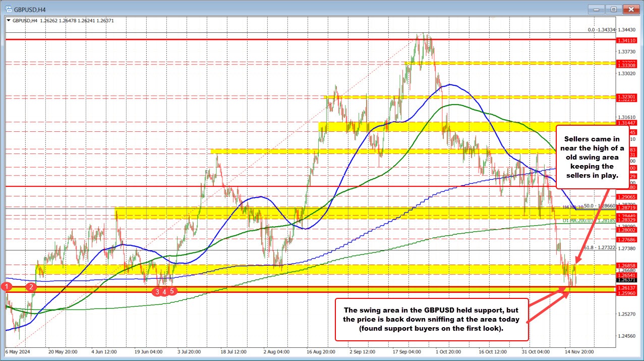Screen dimensions: 644x361
Task: Click the Fibonacci 50.0 - 1.28660 label
Action: coord(600,207)
